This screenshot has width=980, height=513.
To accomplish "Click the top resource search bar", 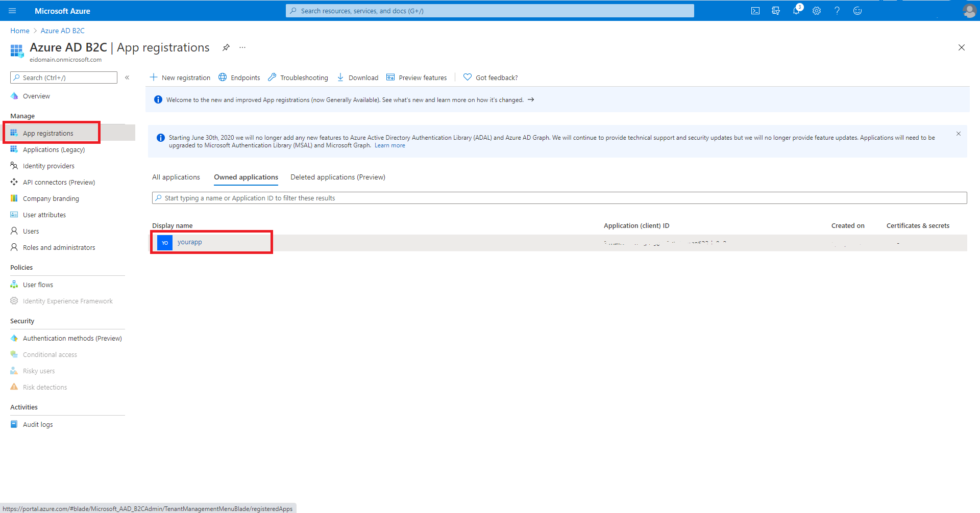I will click(x=490, y=11).
